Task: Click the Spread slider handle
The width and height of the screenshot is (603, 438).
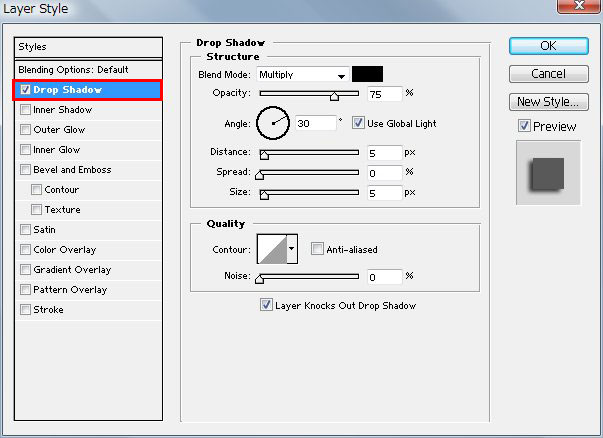Action: [260, 175]
